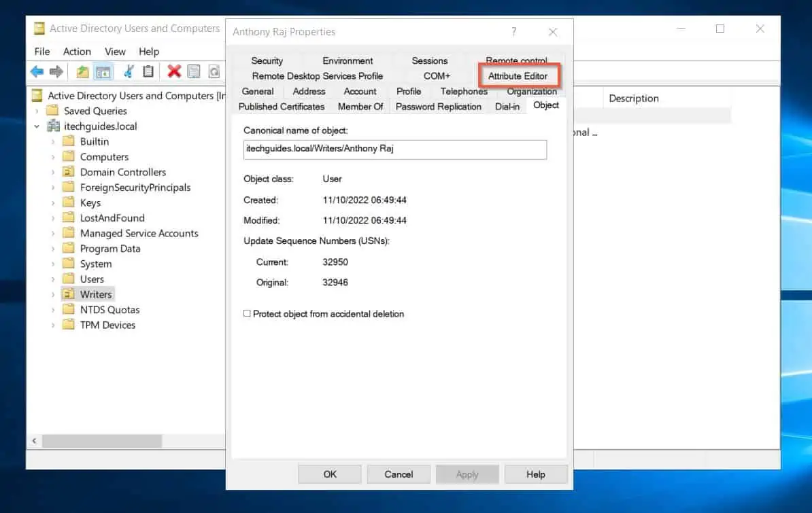The image size is (812, 513).
Task: Click the Saved Queries folder icon
Action: click(x=52, y=111)
